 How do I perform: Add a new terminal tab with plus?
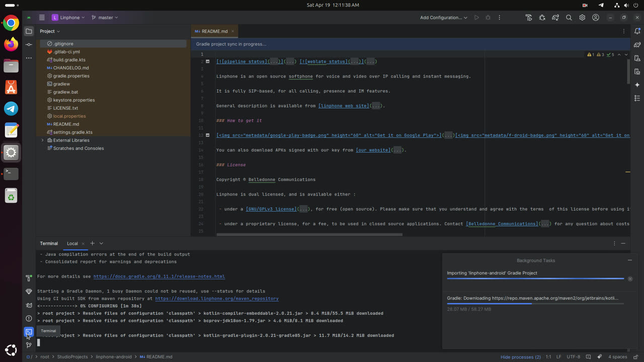click(92, 243)
